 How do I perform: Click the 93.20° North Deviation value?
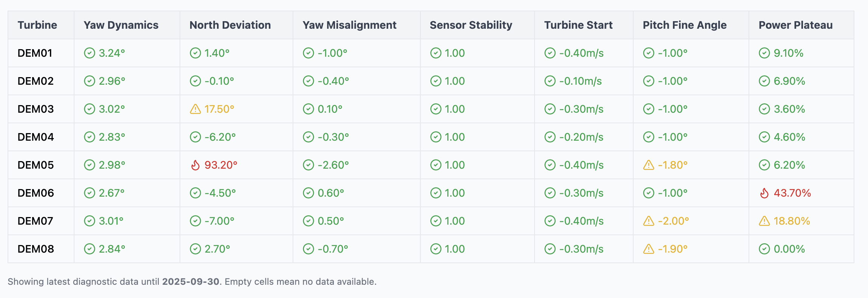tap(221, 165)
